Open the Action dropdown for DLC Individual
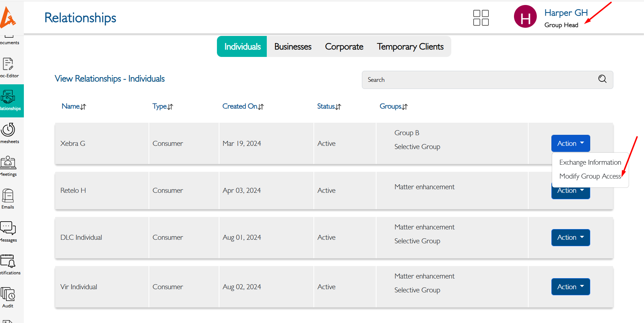Screen dimensions: 644x323 (x=570, y=237)
